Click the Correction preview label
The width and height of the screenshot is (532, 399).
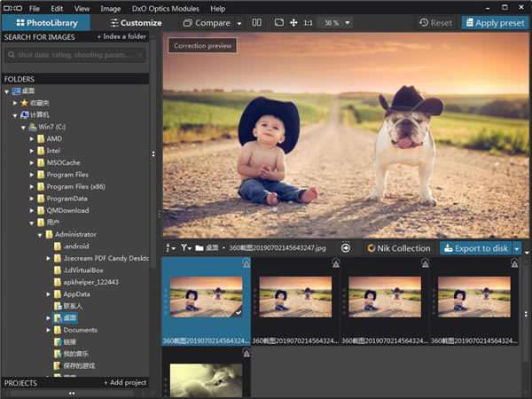(x=202, y=45)
